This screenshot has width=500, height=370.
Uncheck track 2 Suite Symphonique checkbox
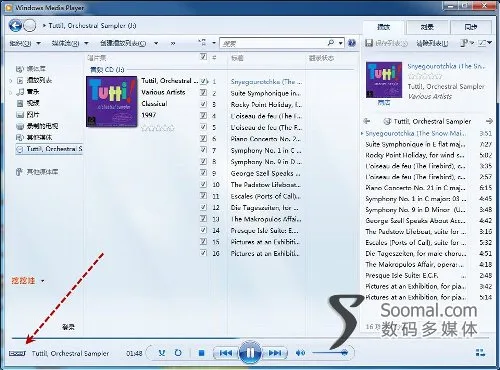(x=204, y=93)
